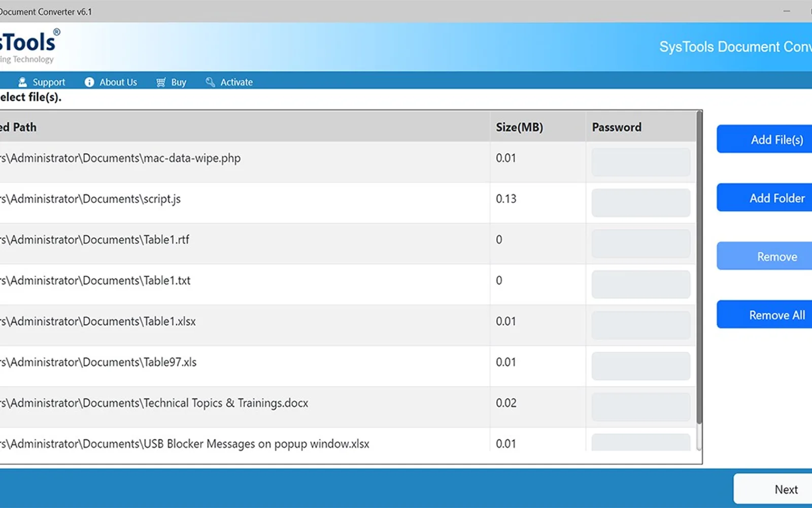Click password field for Technical Topics & Trainings.docx
Image resolution: width=812 pixels, height=508 pixels.
tap(640, 406)
